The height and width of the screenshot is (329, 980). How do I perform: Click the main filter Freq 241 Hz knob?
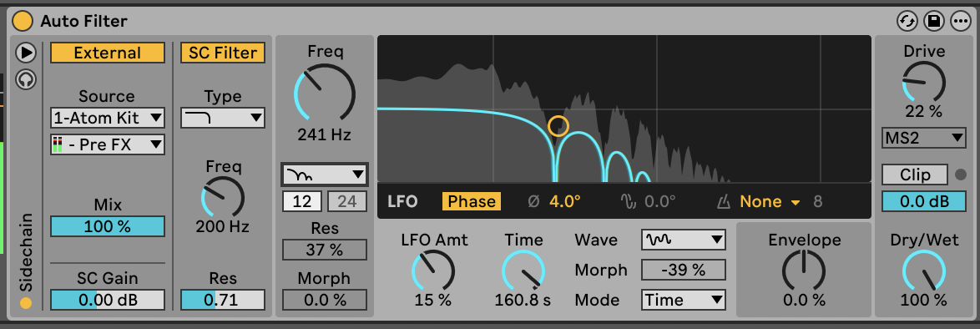[325, 94]
